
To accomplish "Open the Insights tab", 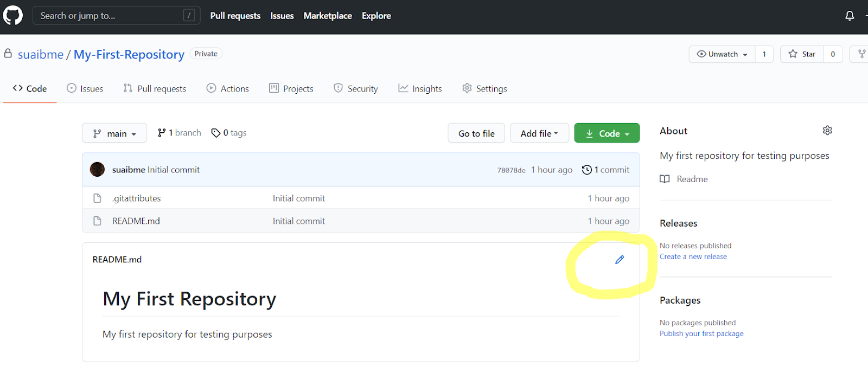I will tap(420, 88).
